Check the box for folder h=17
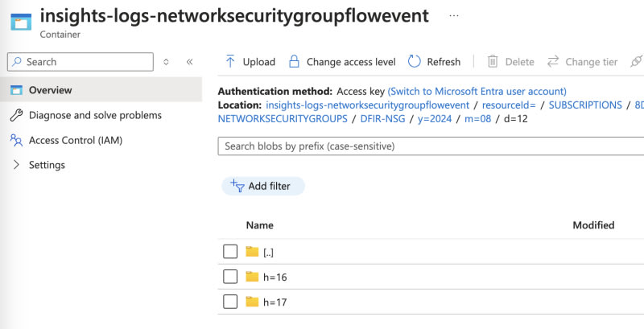 [230, 302]
